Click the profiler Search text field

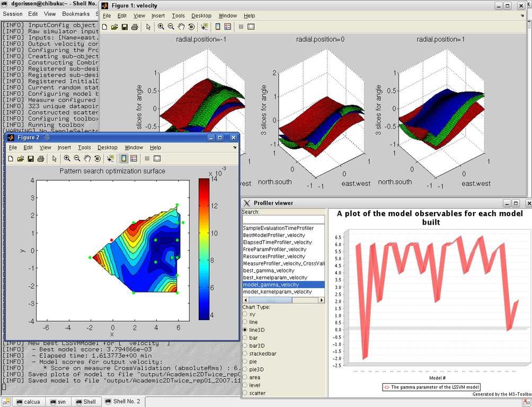pos(283,219)
